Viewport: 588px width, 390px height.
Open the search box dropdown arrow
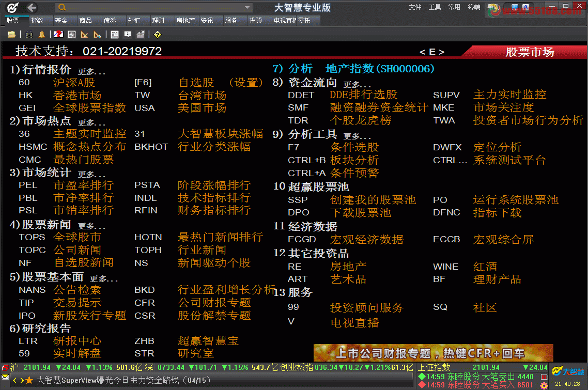click(x=247, y=7)
